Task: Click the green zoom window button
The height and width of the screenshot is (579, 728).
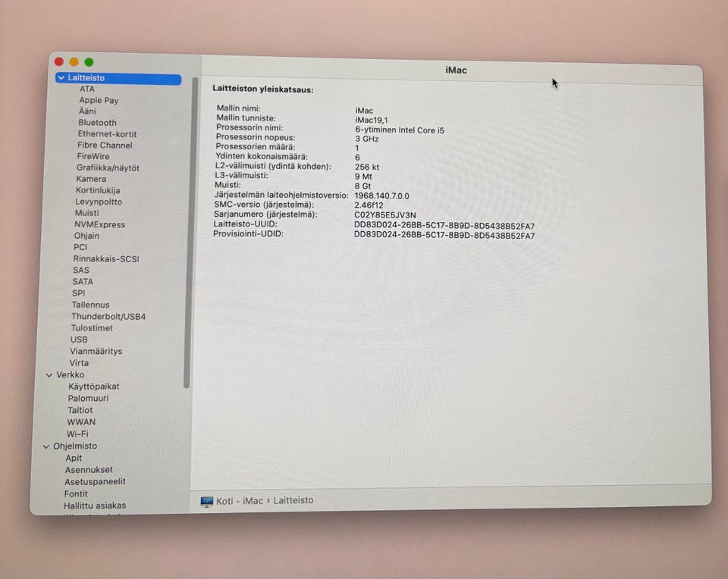Action: [x=89, y=62]
